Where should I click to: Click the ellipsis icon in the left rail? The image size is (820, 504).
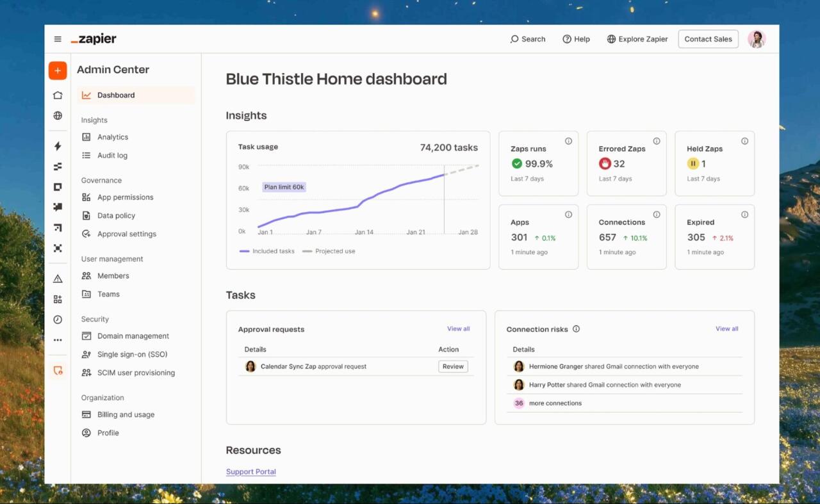tap(57, 340)
